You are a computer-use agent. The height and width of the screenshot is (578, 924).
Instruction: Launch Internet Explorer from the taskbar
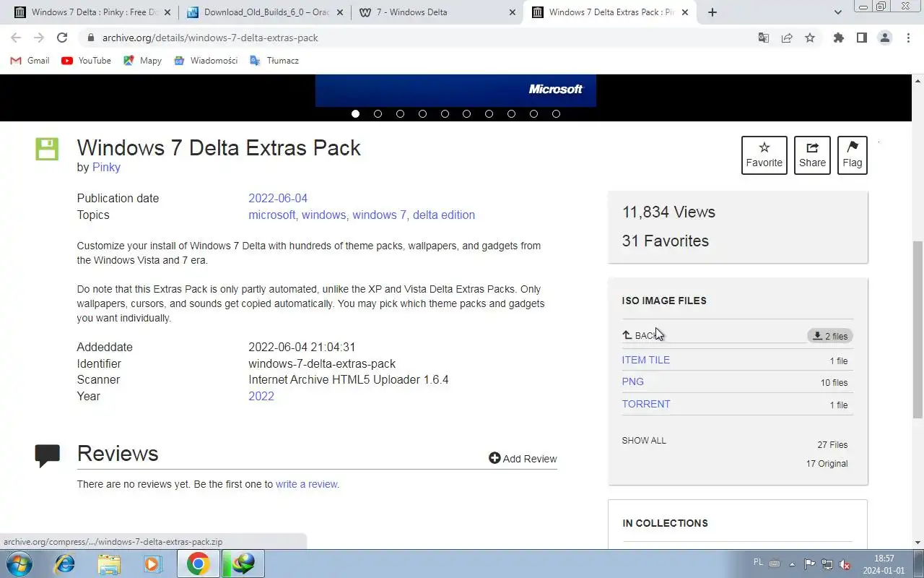point(64,564)
